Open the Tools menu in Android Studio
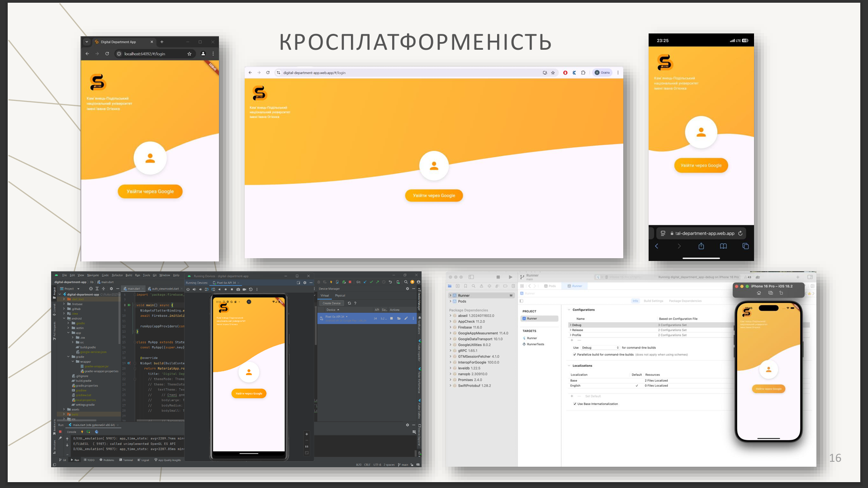Viewport: 868px width, 488px height. point(147,275)
